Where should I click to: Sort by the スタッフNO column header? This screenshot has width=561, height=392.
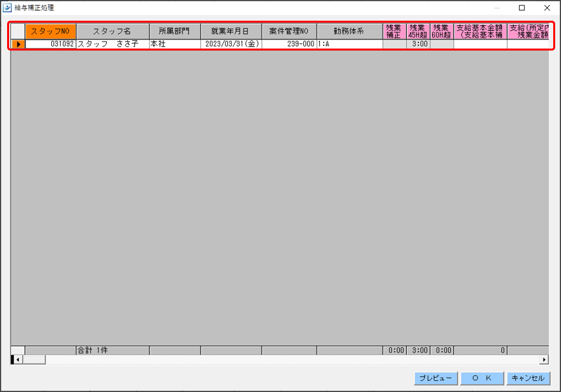51,32
